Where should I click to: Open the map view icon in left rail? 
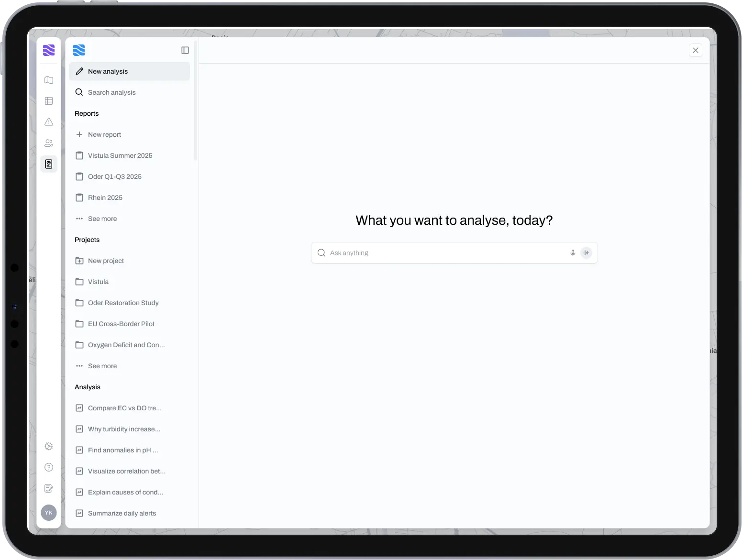tap(49, 80)
